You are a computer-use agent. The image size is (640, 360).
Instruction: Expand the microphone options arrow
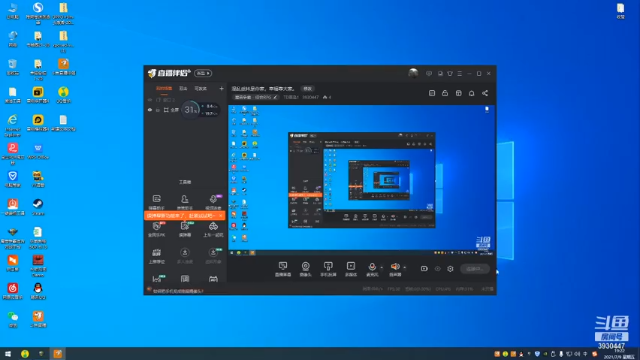pyautogui.click(x=382, y=268)
